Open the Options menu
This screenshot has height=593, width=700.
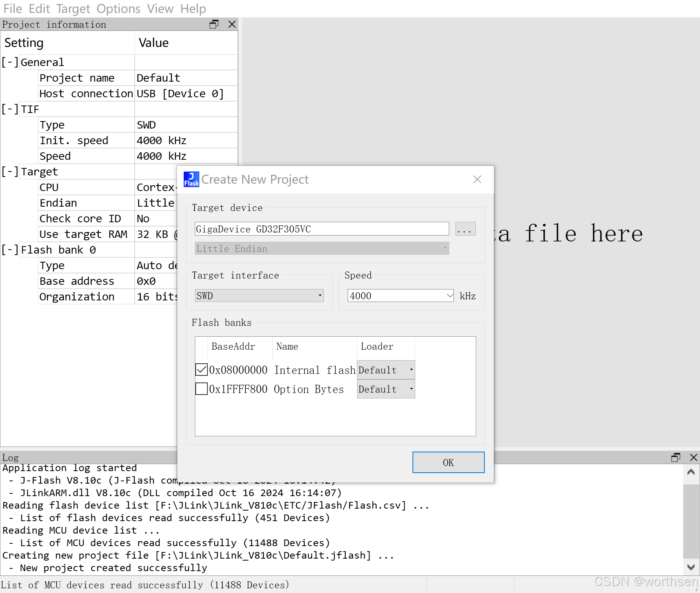pyautogui.click(x=118, y=9)
